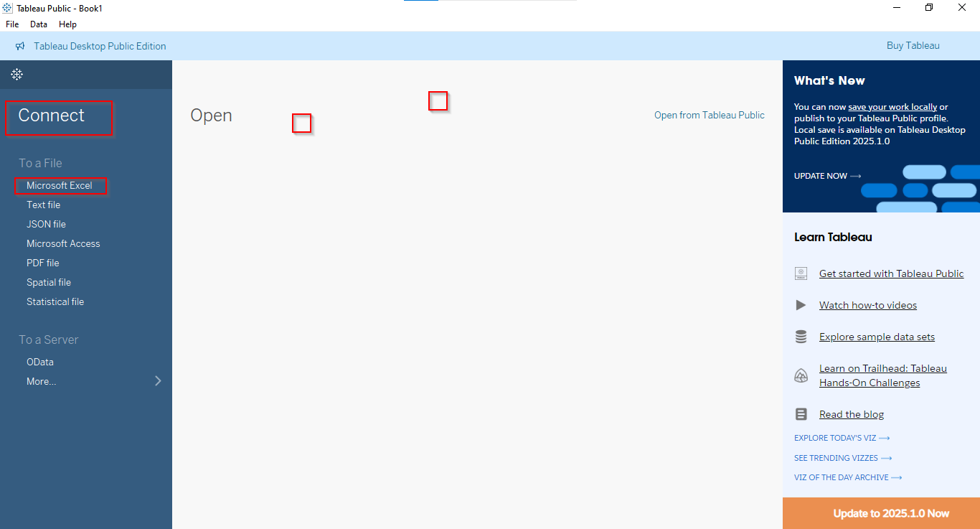Click the save your work locally link
This screenshot has height=529, width=980.
click(892, 107)
